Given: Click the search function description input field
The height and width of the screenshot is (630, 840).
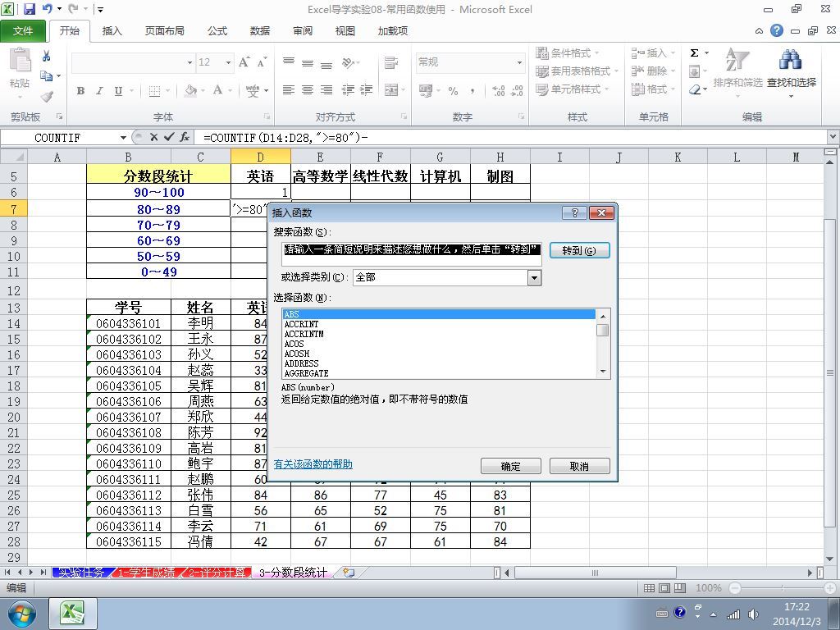Looking at the screenshot, I should coord(412,253).
